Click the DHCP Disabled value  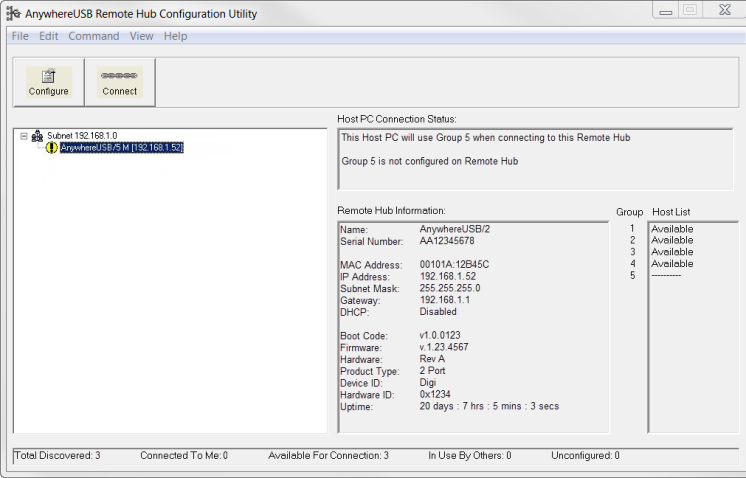(x=438, y=312)
